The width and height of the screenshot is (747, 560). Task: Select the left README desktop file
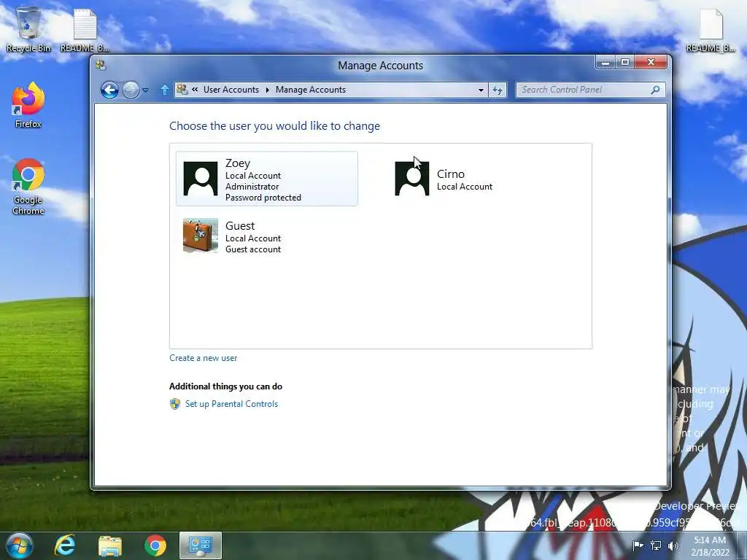coord(85,29)
